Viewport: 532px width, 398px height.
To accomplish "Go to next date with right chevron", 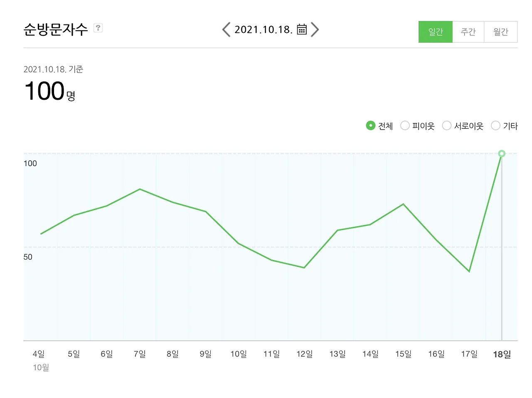I will [315, 29].
